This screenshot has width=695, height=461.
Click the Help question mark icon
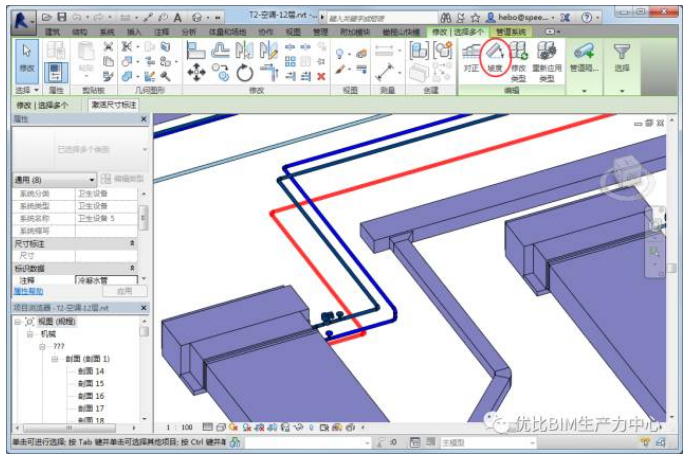586,18
